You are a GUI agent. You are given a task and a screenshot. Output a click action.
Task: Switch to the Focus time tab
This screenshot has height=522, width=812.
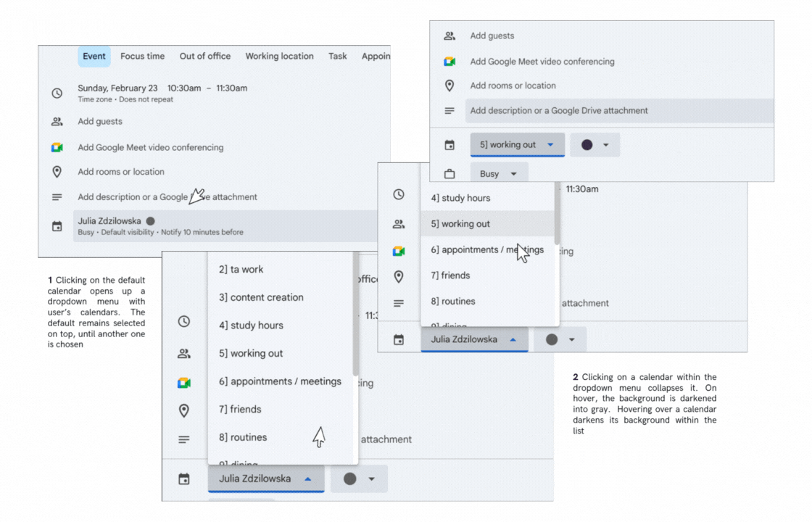(142, 56)
